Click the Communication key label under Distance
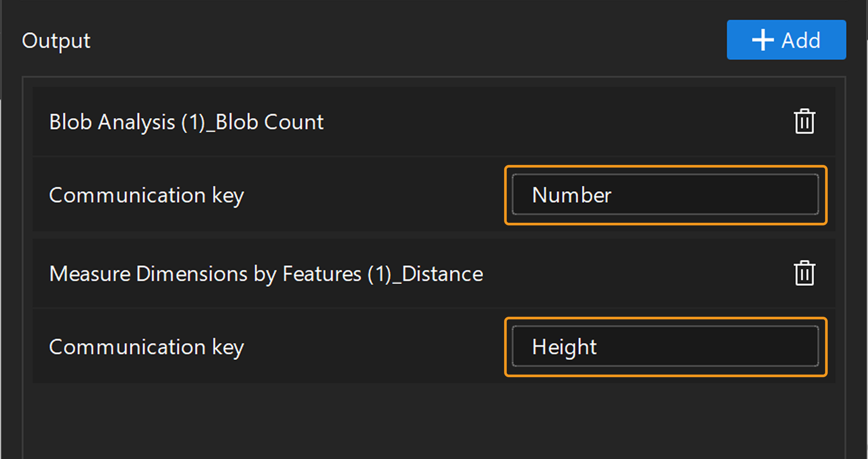The image size is (868, 459). click(146, 347)
